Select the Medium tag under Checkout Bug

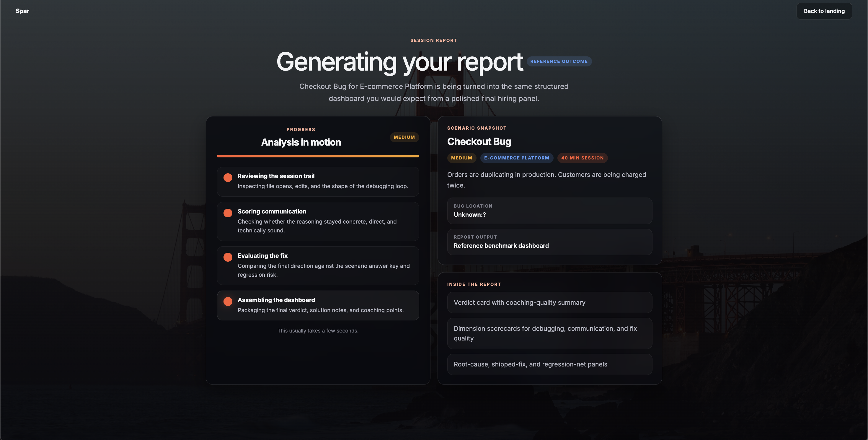point(461,158)
